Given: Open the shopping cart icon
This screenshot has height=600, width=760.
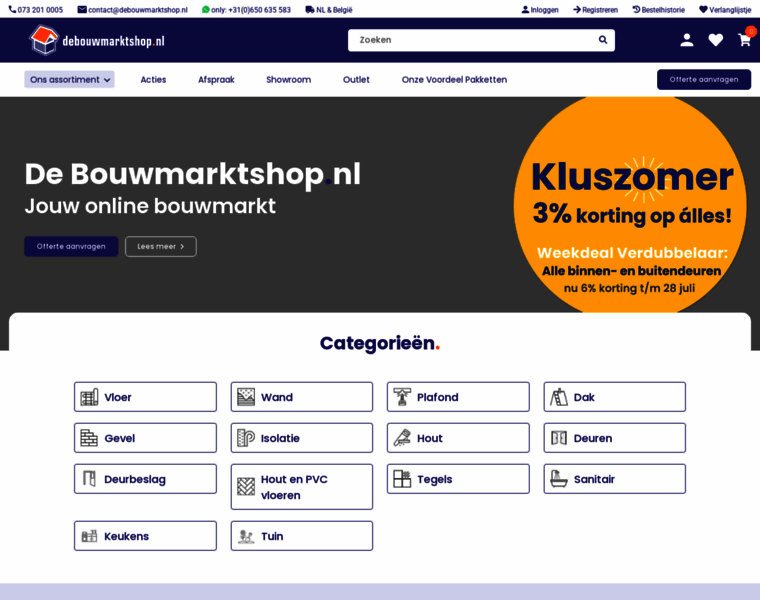Looking at the screenshot, I should pyautogui.click(x=744, y=40).
